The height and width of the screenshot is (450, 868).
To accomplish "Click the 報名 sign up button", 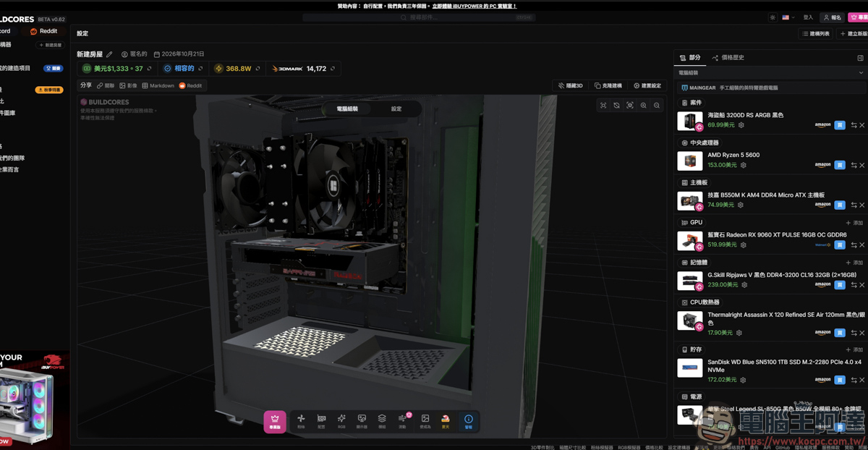I will tap(832, 17).
